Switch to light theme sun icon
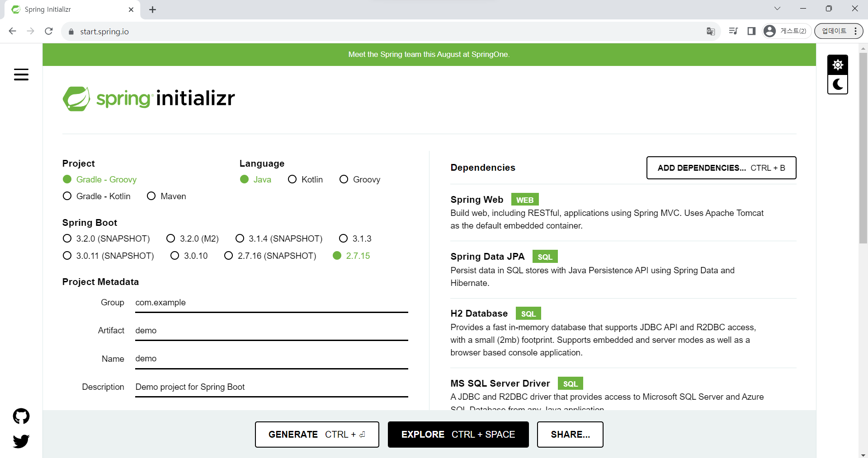Image resolution: width=868 pixels, height=458 pixels. click(x=838, y=65)
